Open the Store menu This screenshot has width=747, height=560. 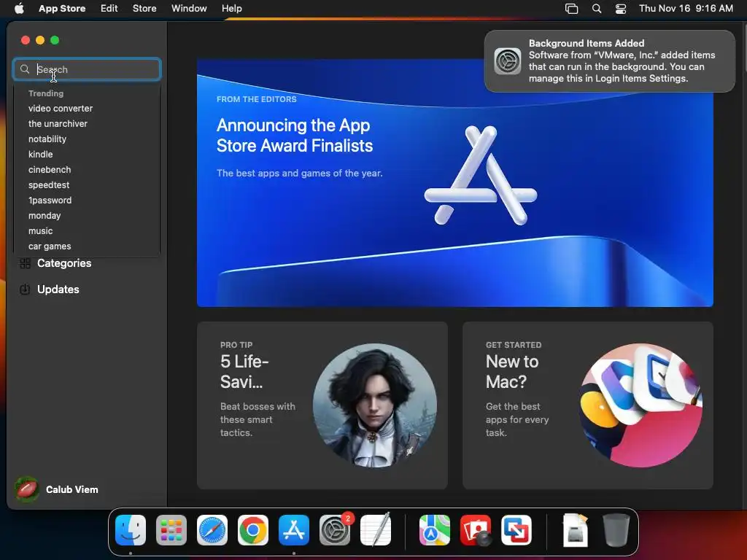[144, 8]
